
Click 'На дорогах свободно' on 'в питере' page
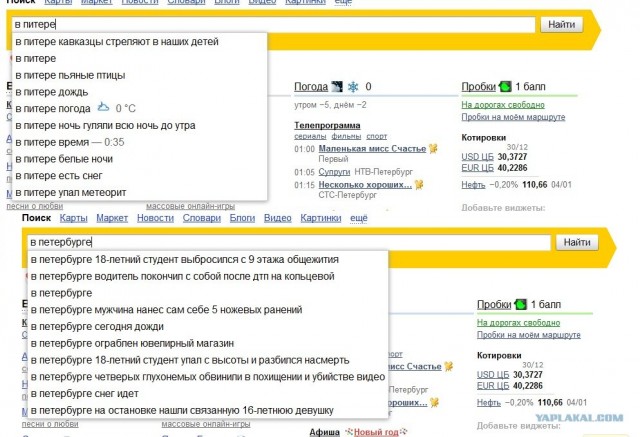pyautogui.click(x=503, y=105)
